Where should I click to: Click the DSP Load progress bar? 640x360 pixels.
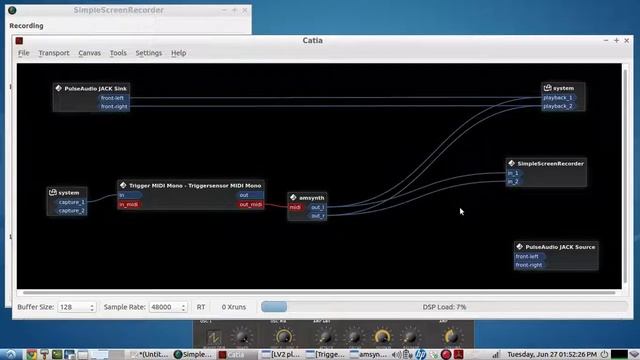click(x=444, y=307)
